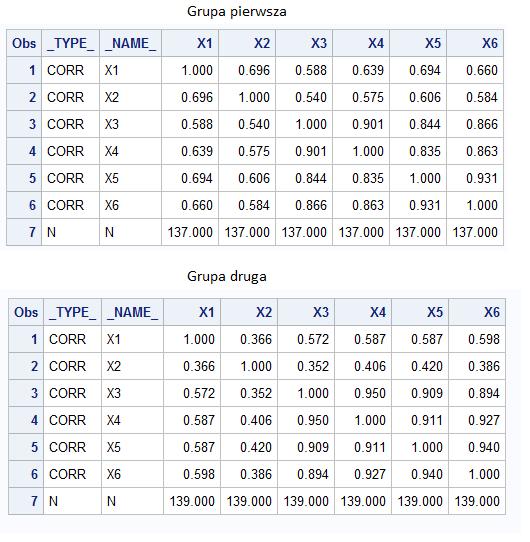Select the Obs header in Grupa druga table
530x542 pixels.
pos(26,312)
